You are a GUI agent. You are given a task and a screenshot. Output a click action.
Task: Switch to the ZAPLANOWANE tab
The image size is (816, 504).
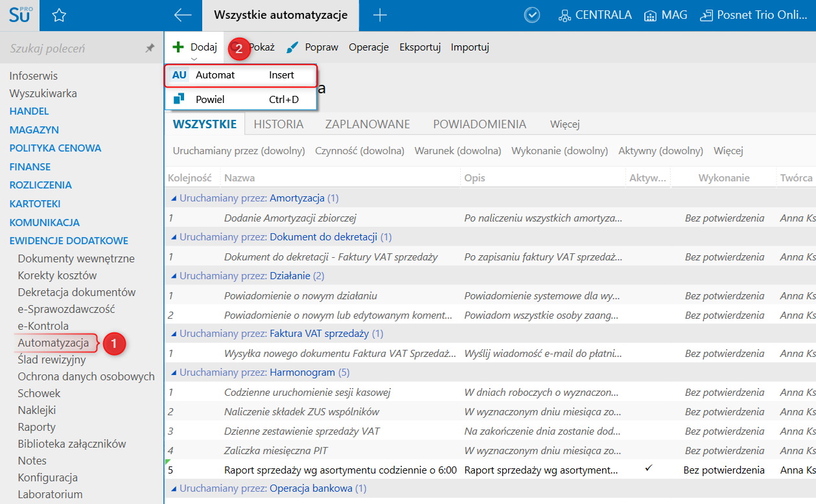(367, 124)
